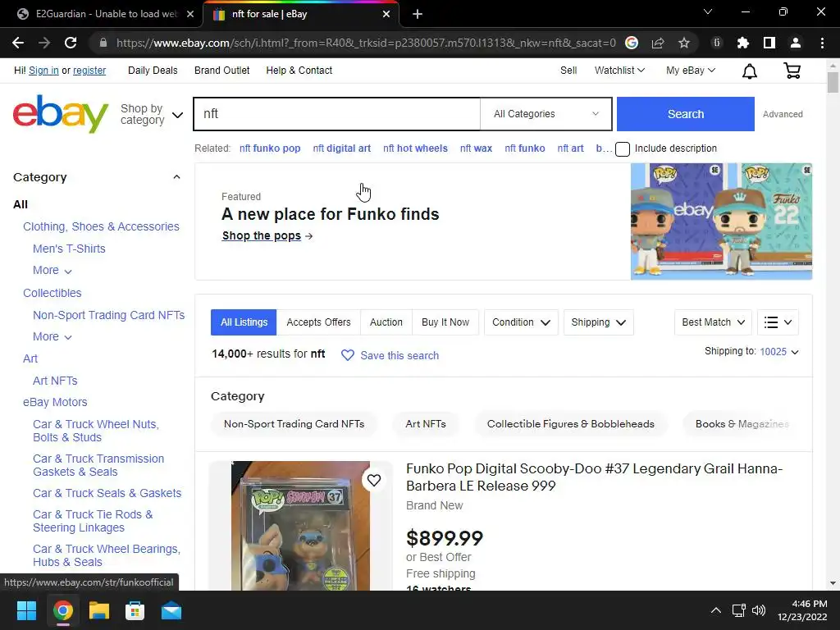
Task: Click the dark extension icon next to the bookmark star
Action: point(717,43)
